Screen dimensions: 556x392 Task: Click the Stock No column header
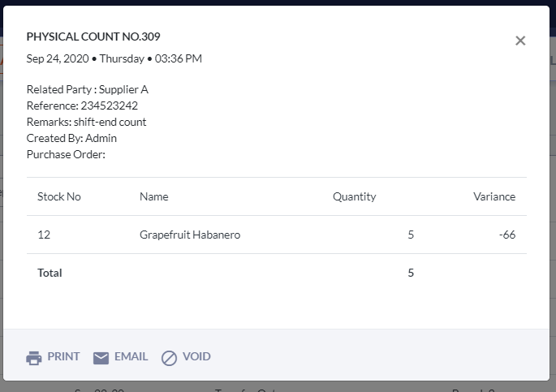59,196
